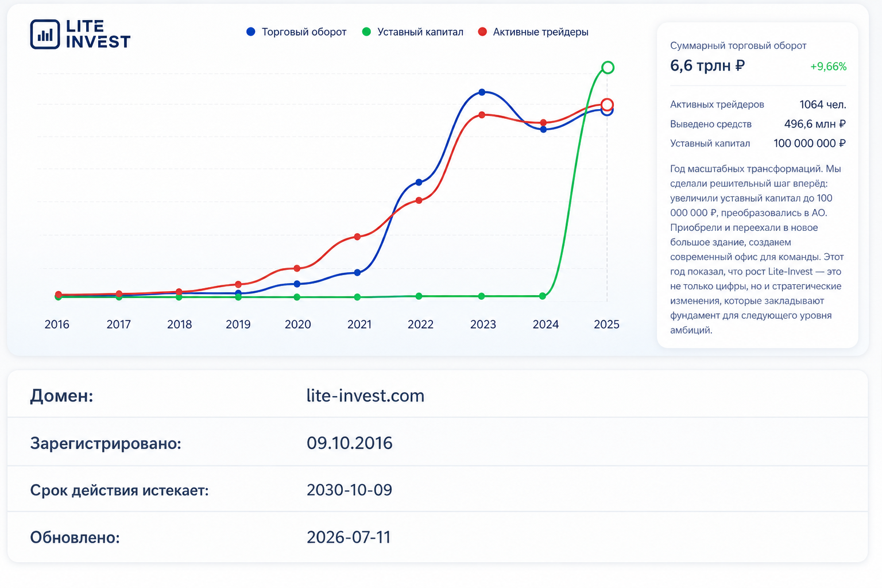Select the red 2020 data point

pos(297,268)
